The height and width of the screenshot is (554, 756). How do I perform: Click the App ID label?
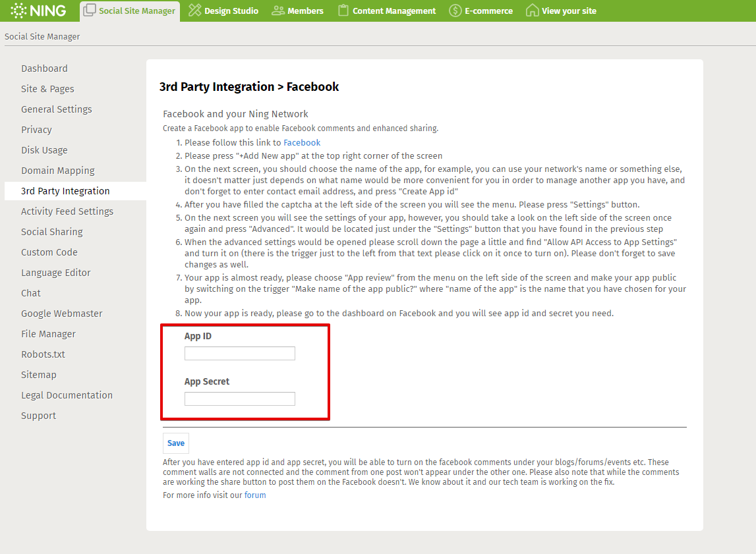198,336
